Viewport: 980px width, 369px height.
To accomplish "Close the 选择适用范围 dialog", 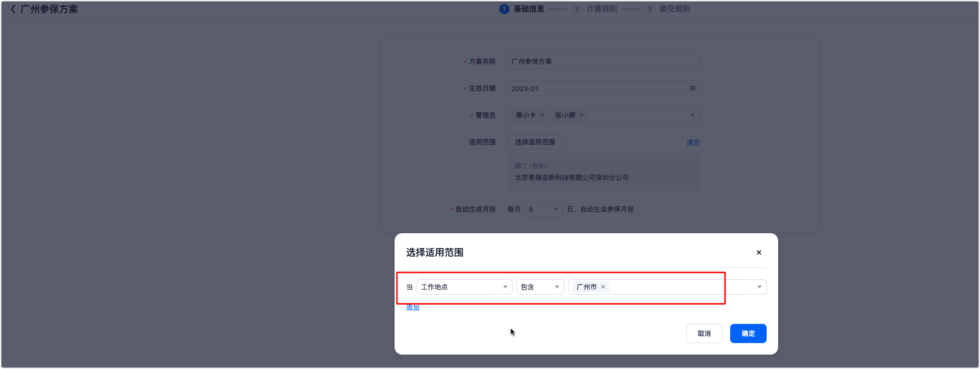I will [x=758, y=252].
